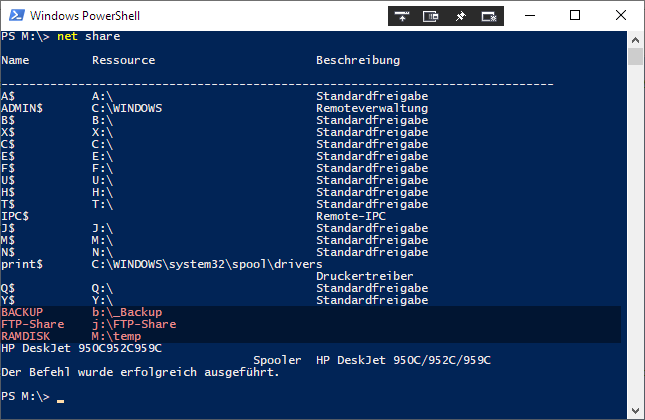Click the roll-up arrow icon in title bar toolbar

tap(401, 15)
